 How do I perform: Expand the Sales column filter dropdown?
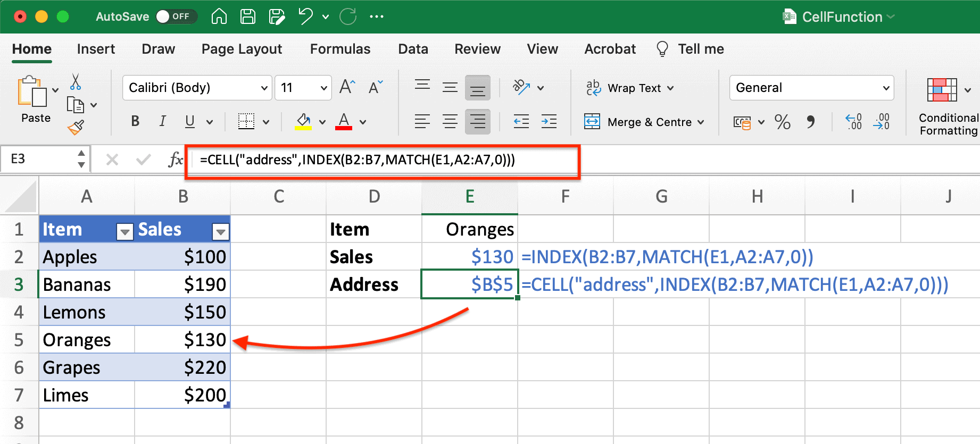[220, 231]
